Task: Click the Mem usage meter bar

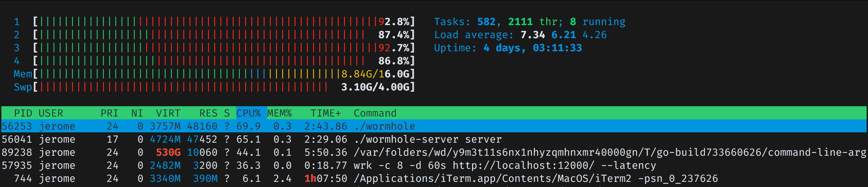Action: (224, 74)
